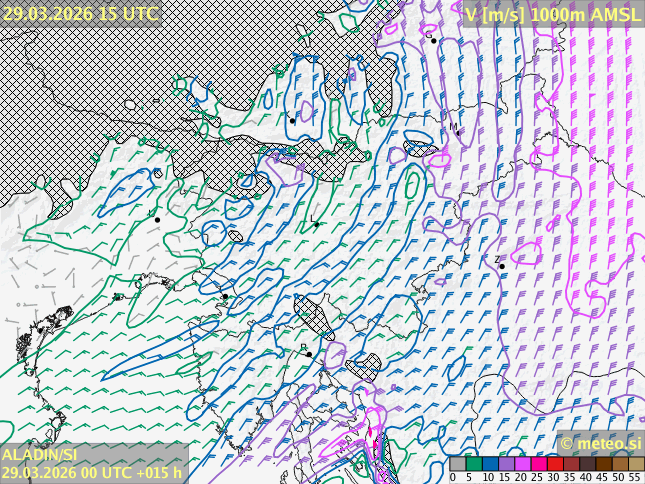Click the city marker labeled G
The image size is (645, 484).
click(434, 40)
